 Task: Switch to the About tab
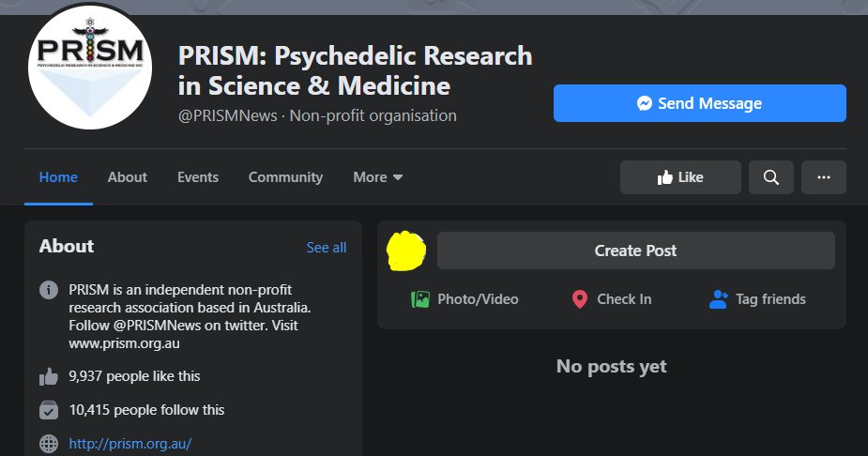[128, 177]
